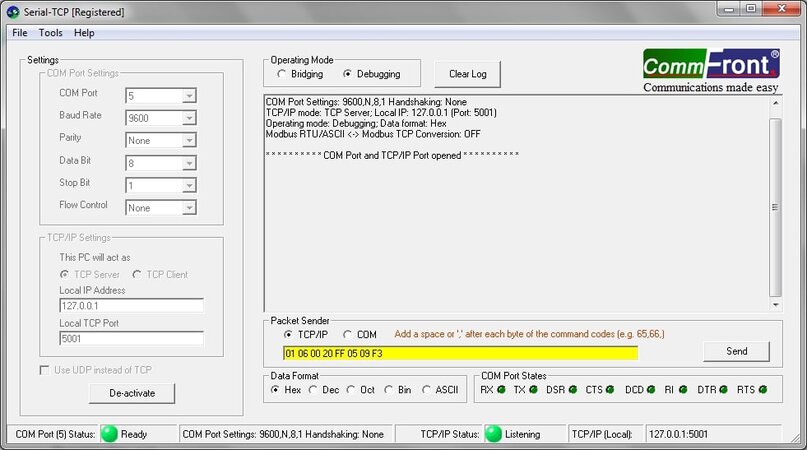Click the Send button

[x=736, y=351]
